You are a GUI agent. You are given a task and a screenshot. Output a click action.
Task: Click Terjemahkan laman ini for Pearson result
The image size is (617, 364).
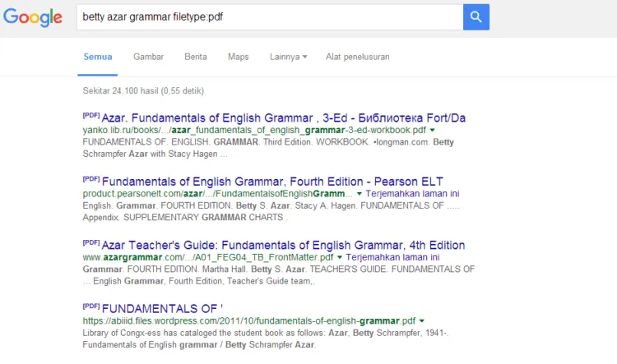[x=412, y=193]
